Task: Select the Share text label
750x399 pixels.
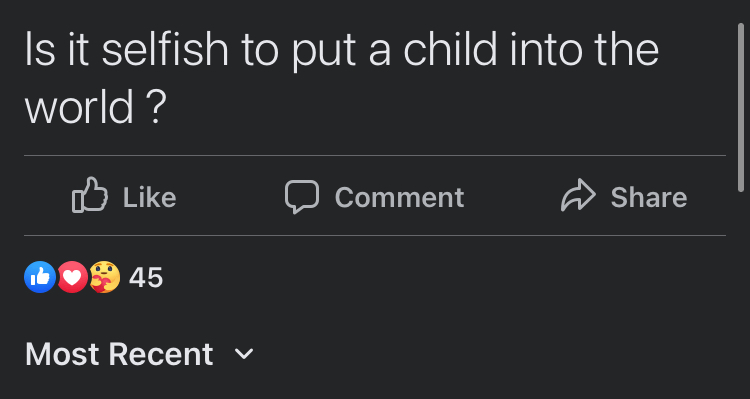Action: (x=649, y=197)
